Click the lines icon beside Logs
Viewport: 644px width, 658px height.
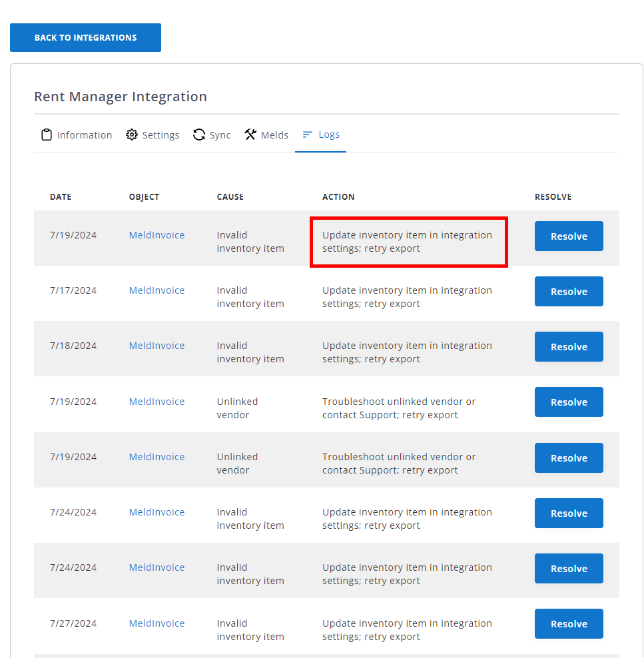(x=307, y=135)
